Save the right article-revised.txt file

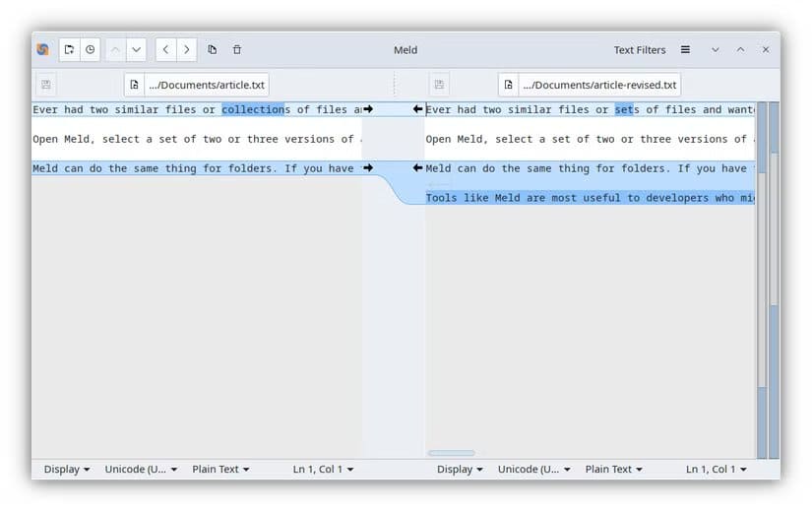[x=439, y=85]
